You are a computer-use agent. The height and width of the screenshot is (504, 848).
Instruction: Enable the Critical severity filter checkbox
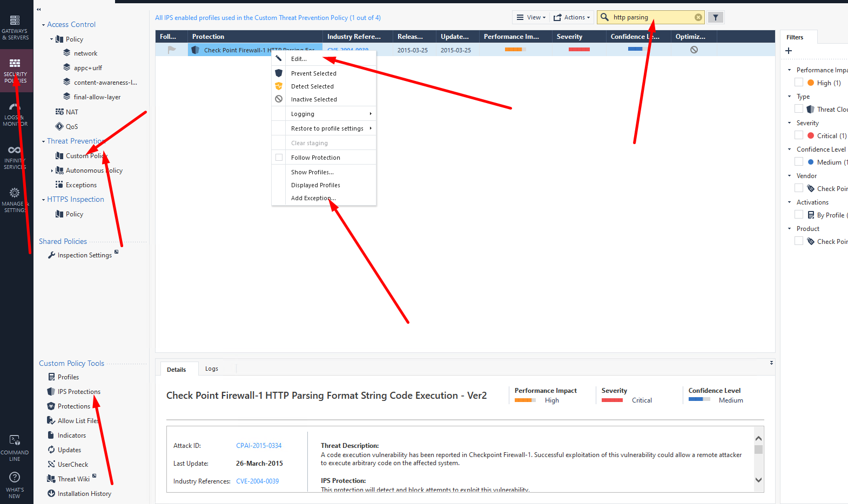(799, 135)
